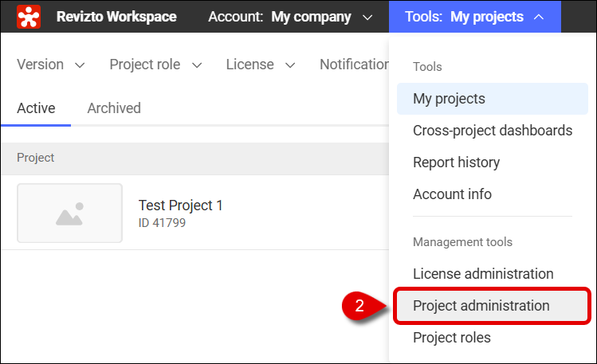The width and height of the screenshot is (597, 364).
Task: Click the Revizto logo icon
Action: (29, 17)
